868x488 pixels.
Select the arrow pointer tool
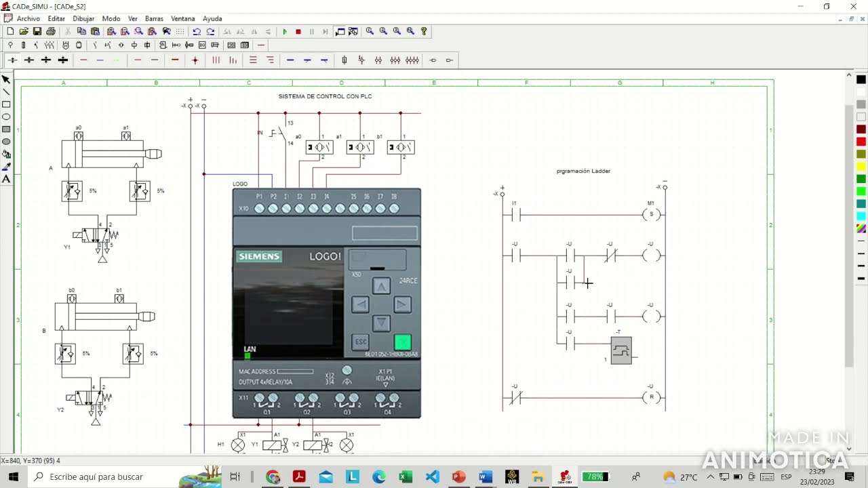6,79
